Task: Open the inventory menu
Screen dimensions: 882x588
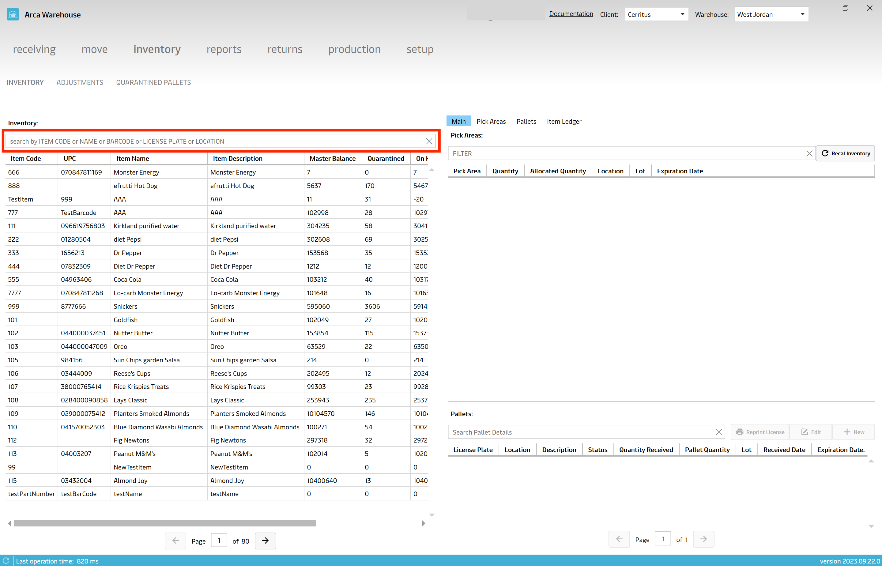Action: click(x=157, y=49)
